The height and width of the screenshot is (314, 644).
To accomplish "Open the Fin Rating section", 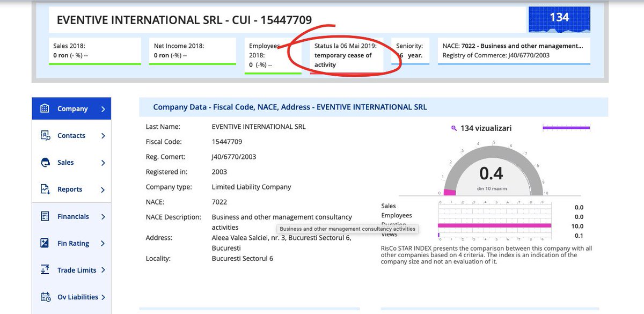I will pyautogui.click(x=71, y=243).
